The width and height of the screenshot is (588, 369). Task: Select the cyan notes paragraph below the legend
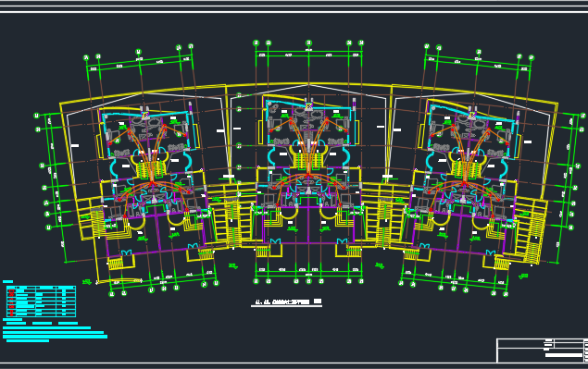(56, 331)
